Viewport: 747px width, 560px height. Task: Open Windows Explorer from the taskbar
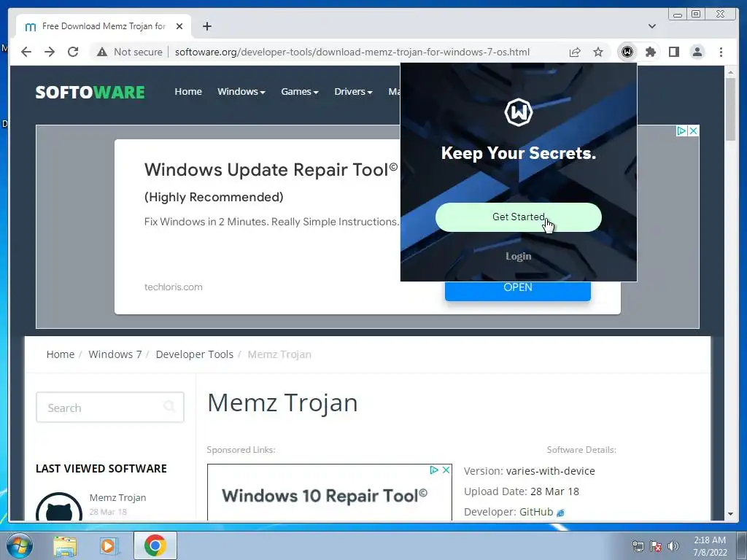click(65, 545)
